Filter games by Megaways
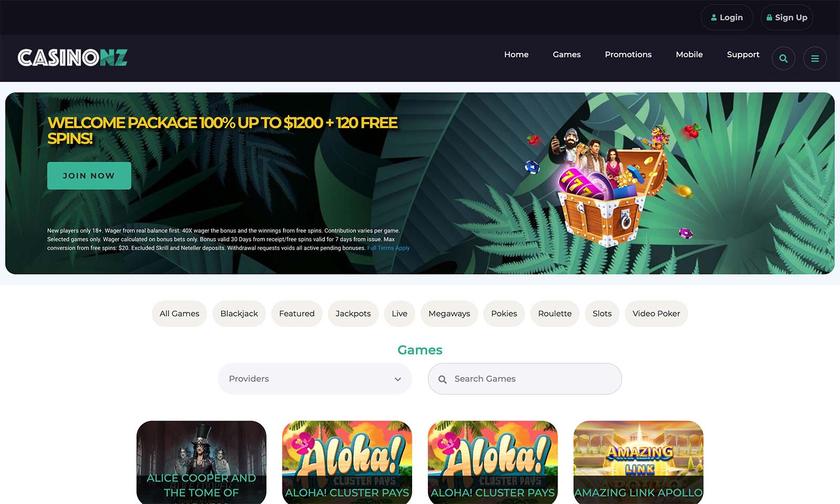The image size is (840, 504). [449, 313]
